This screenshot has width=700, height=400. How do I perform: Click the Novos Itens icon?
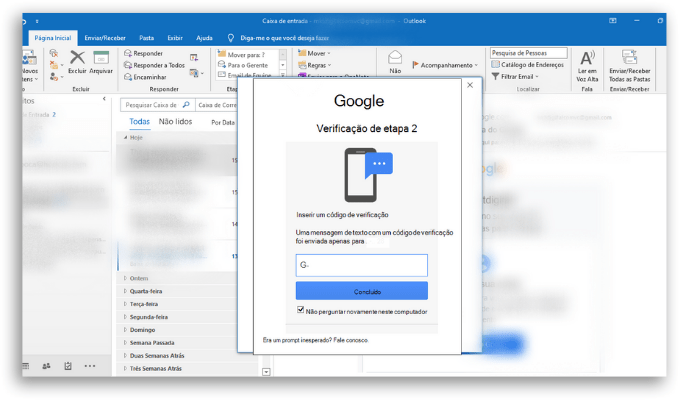(29, 58)
